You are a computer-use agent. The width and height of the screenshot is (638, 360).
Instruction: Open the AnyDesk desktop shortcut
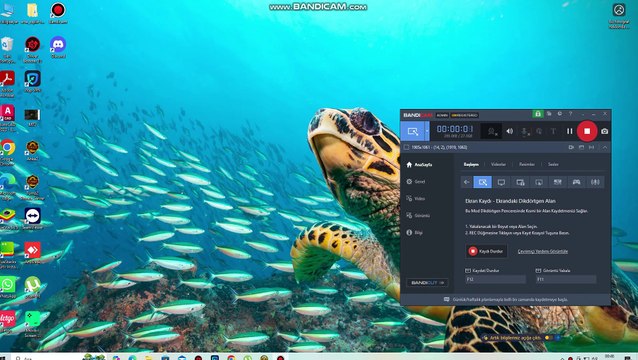[32, 253]
